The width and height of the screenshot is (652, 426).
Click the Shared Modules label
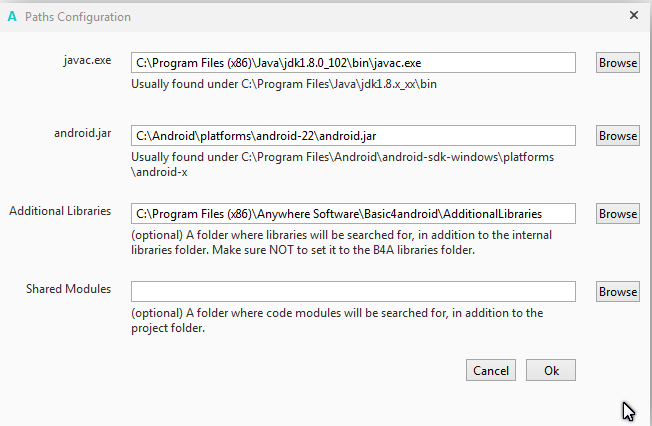(68, 289)
